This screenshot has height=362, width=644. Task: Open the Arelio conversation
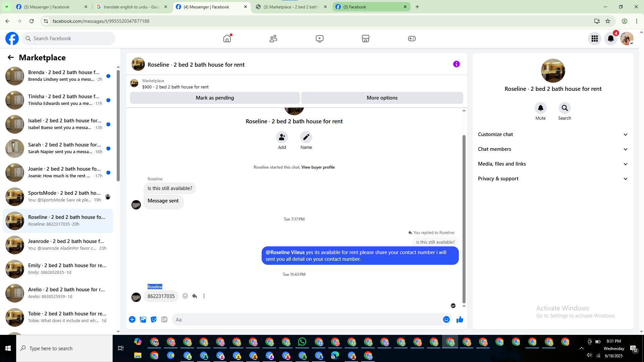tap(58, 293)
